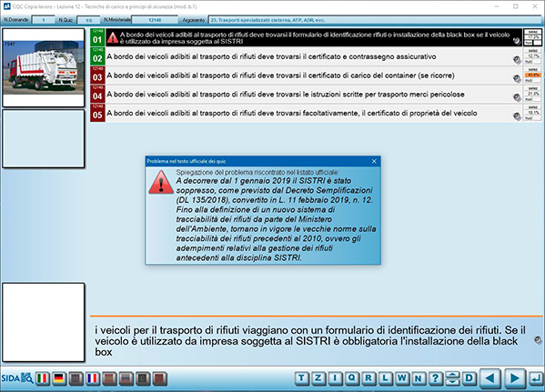Viewport: 545px width, 392px height.
Task: Toggle the Z button in bottom toolbar
Action: pos(318,378)
